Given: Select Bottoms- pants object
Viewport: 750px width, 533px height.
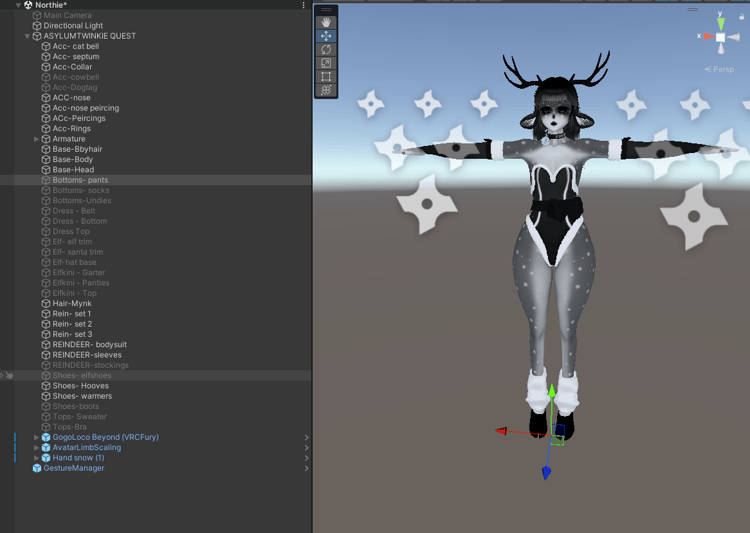Looking at the screenshot, I should [80, 180].
